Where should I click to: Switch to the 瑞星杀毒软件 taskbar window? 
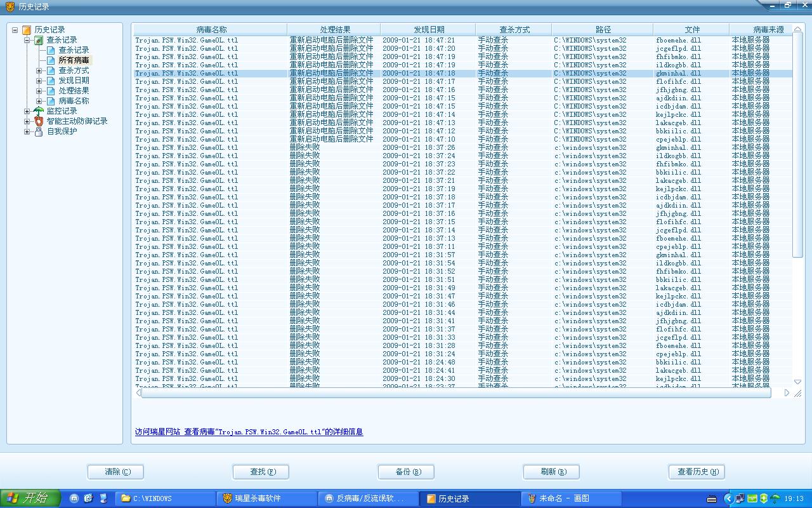click(266, 498)
